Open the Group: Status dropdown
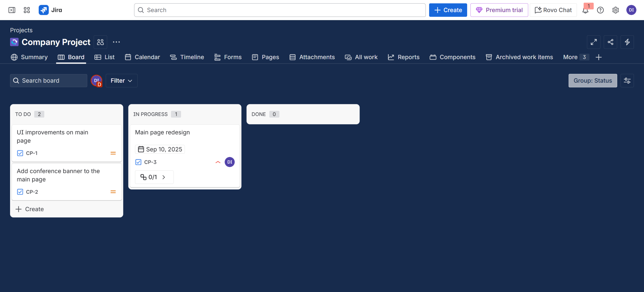The image size is (644, 292). [592, 81]
